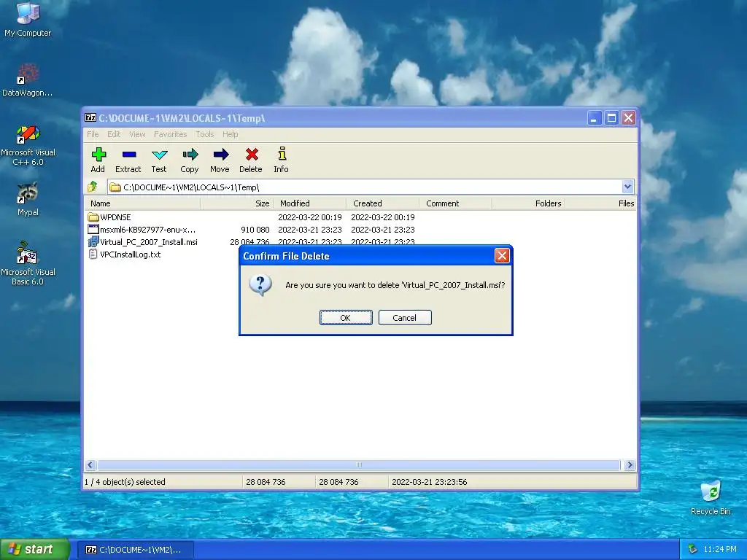747x560 pixels.
Task: Click the Info toolbar icon
Action: 282,153
